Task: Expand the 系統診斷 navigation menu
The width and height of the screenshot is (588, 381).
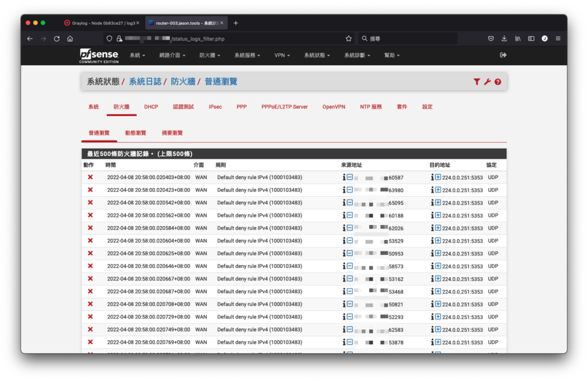Action: 357,55
